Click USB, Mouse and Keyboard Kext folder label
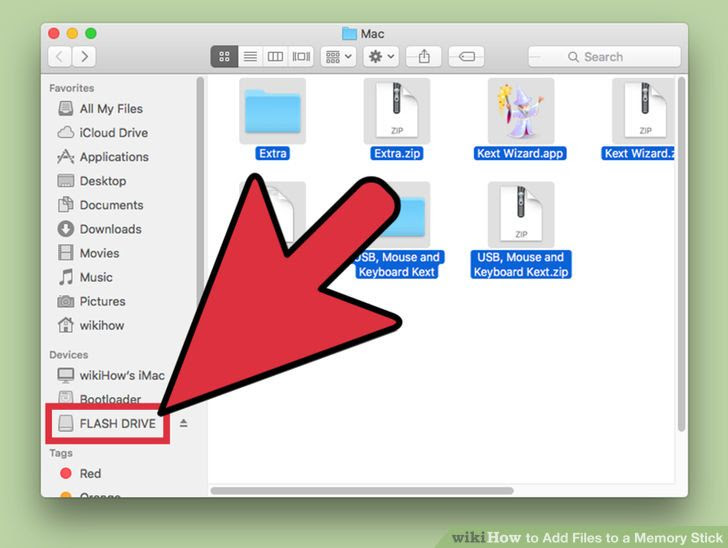The width and height of the screenshot is (728, 548). [397, 265]
